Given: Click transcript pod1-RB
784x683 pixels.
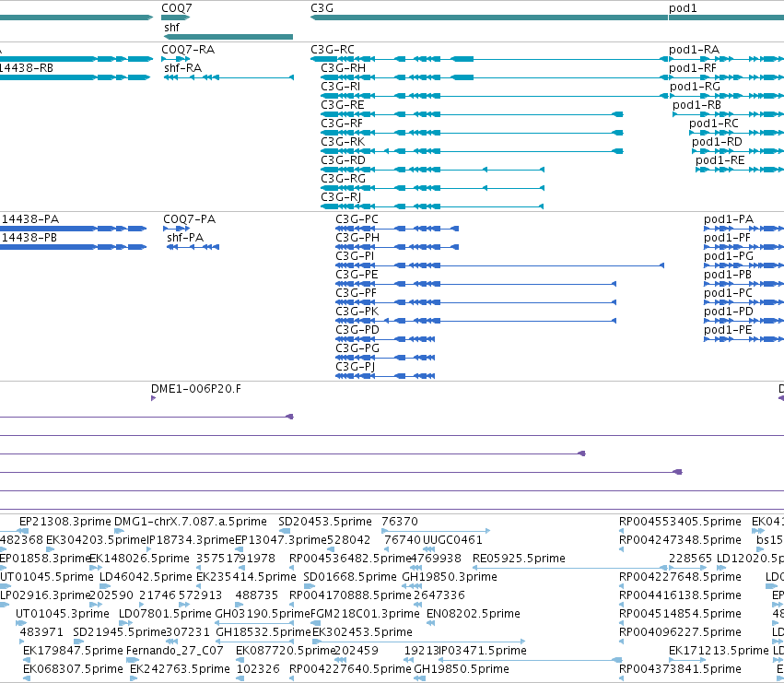Looking at the screenshot, I should click(x=729, y=114).
